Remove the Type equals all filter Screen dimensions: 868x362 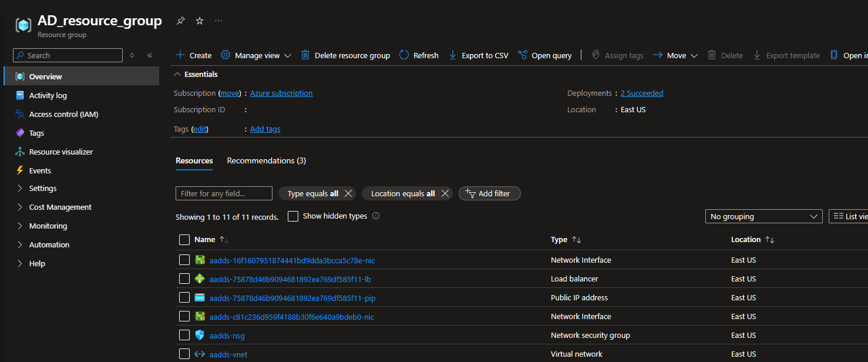click(348, 193)
